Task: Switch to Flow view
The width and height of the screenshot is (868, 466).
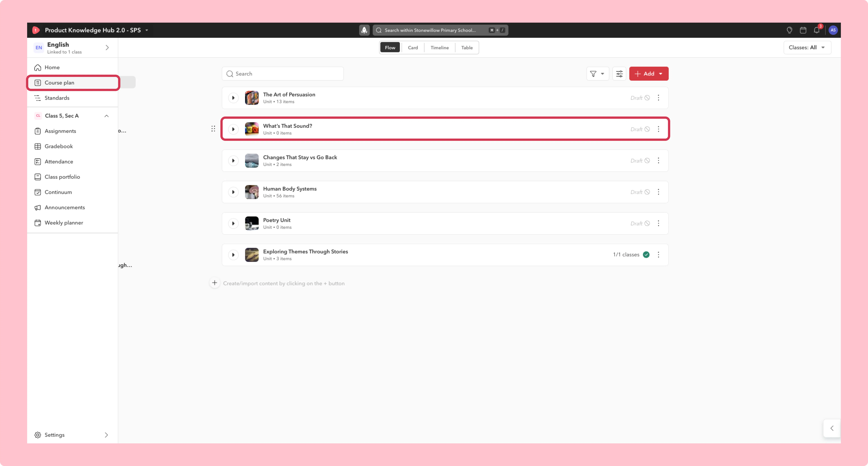Action: [390, 48]
